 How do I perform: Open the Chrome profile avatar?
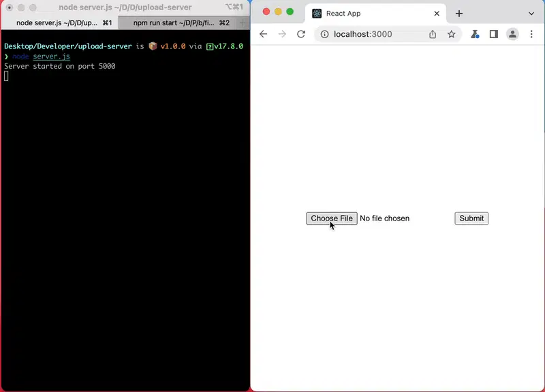pos(512,34)
